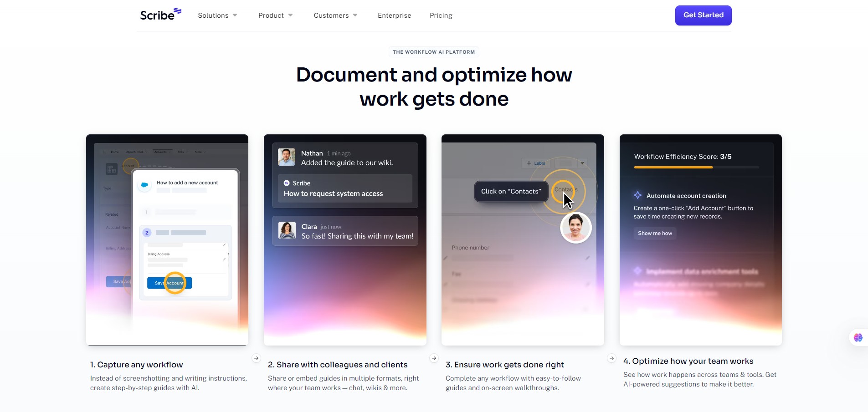Open the Solutions dropdown
Viewport: 868px width, 412px height.
[217, 15]
